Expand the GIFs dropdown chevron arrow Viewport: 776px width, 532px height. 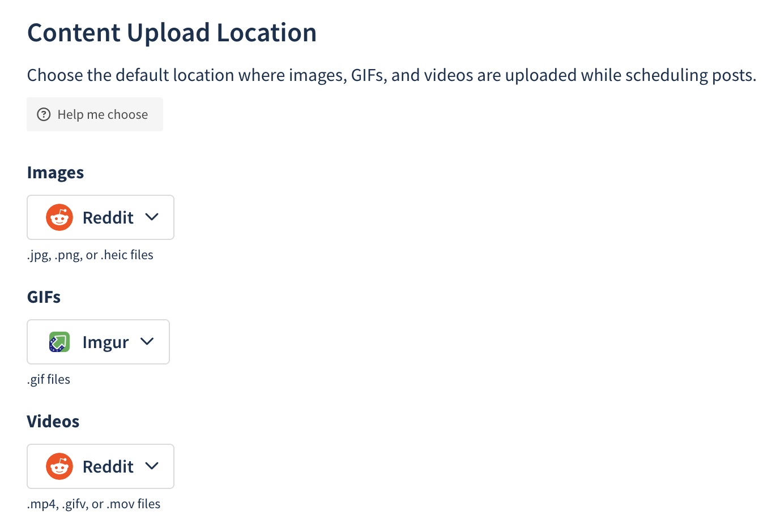coord(147,341)
